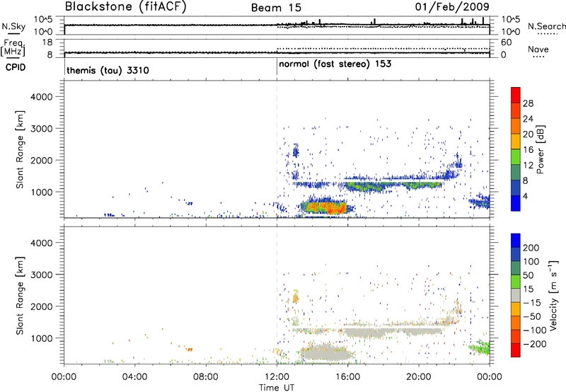566x392 pixels.
Task: Click the "28" label on power colorbar
Action: (528, 103)
